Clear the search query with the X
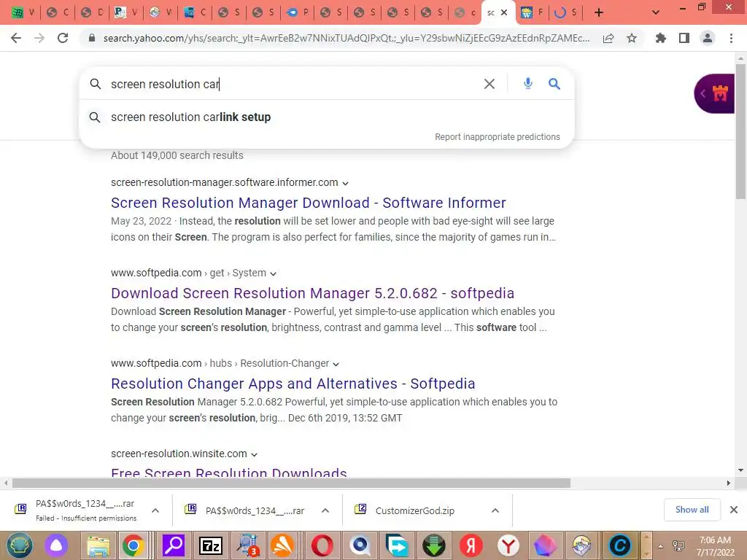 (489, 84)
